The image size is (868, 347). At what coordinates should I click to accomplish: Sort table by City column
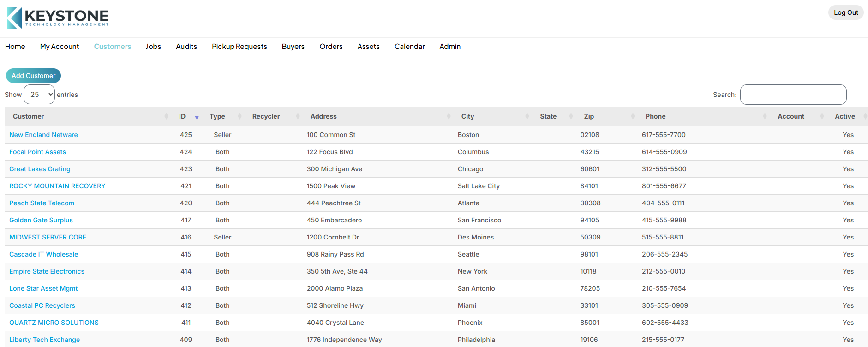point(467,117)
